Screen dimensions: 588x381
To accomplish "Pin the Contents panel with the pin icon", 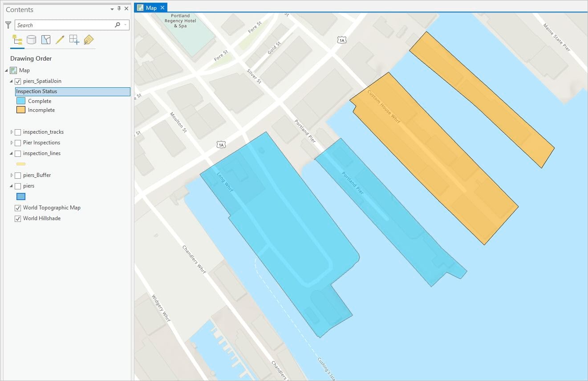I will 119,8.
